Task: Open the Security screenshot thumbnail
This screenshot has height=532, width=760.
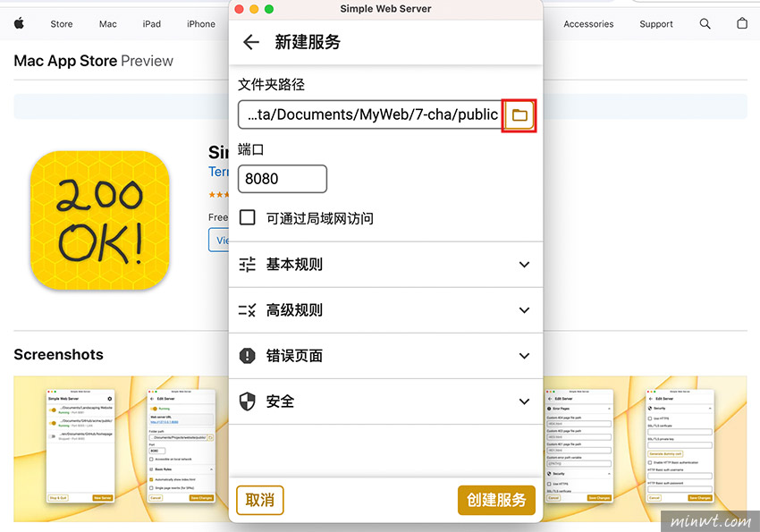Action: (680, 446)
